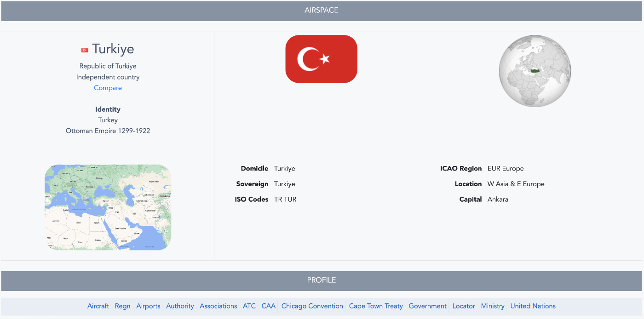Open the Cape Town Treaty link
The image size is (644, 319).
(x=376, y=306)
